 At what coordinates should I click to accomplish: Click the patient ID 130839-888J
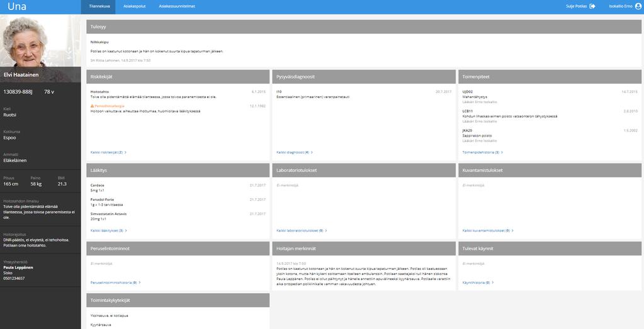(18, 92)
